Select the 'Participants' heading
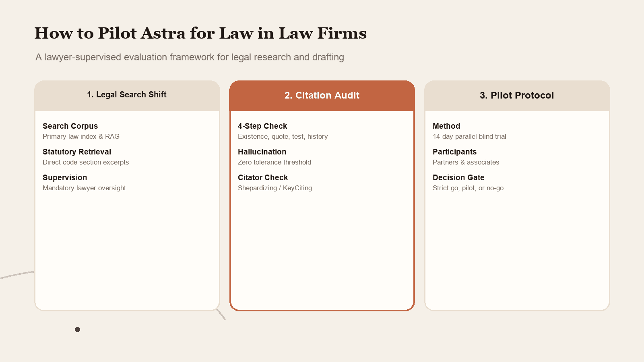 coord(454,152)
